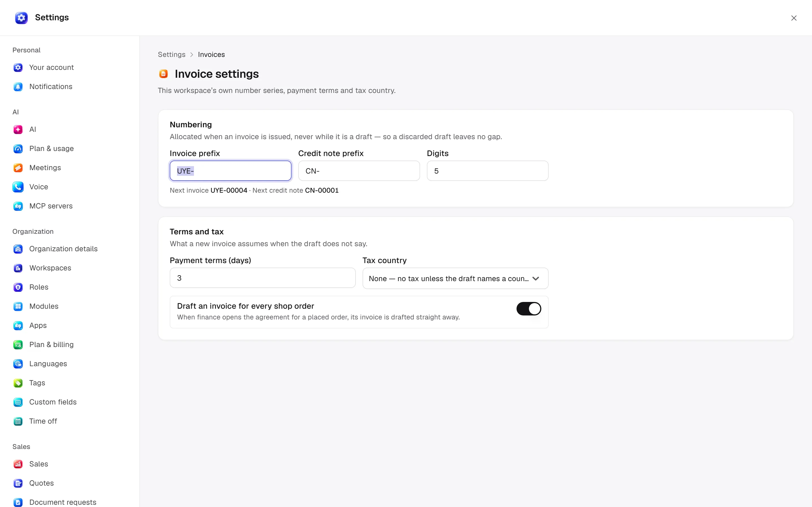Click the Time off calendar icon
The width and height of the screenshot is (812, 507).
click(18, 421)
